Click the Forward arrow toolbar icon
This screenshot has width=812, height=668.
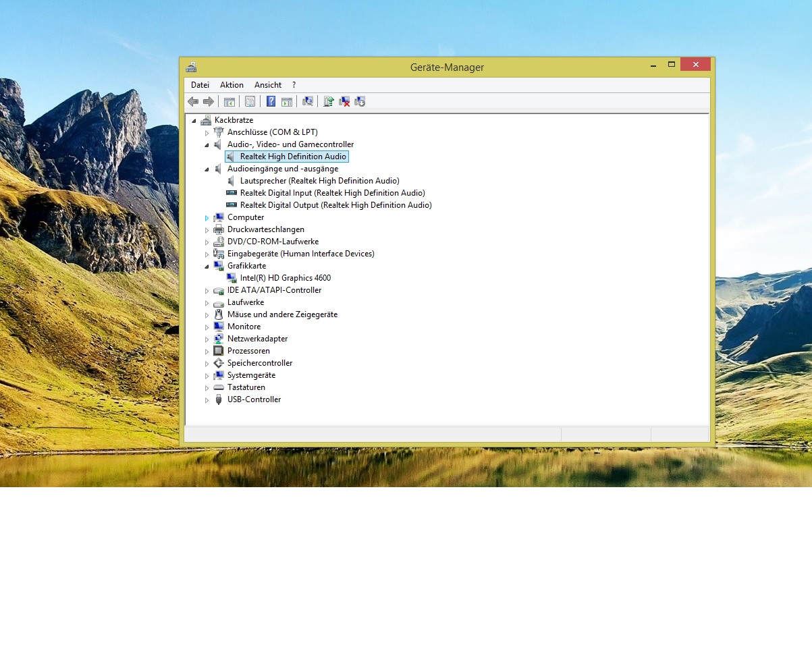coord(209,101)
